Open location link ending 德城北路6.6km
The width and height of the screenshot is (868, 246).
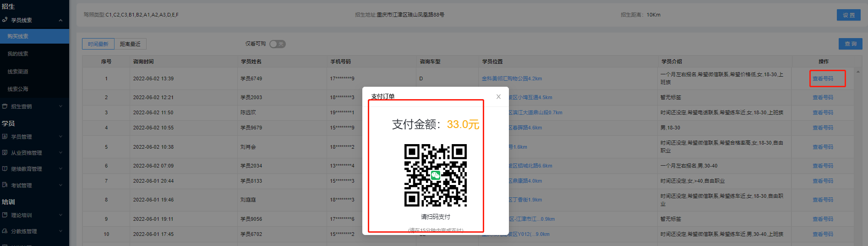click(x=530, y=166)
